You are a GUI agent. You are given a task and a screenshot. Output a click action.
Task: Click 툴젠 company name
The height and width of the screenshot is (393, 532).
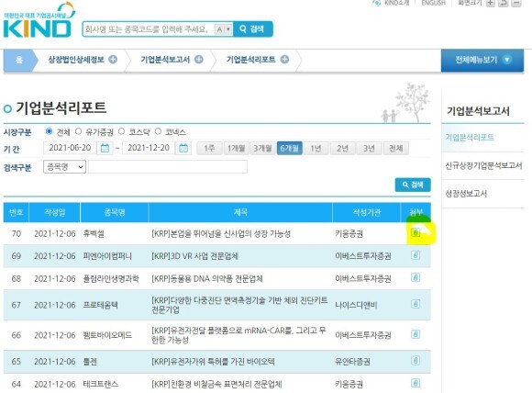click(x=90, y=362)
